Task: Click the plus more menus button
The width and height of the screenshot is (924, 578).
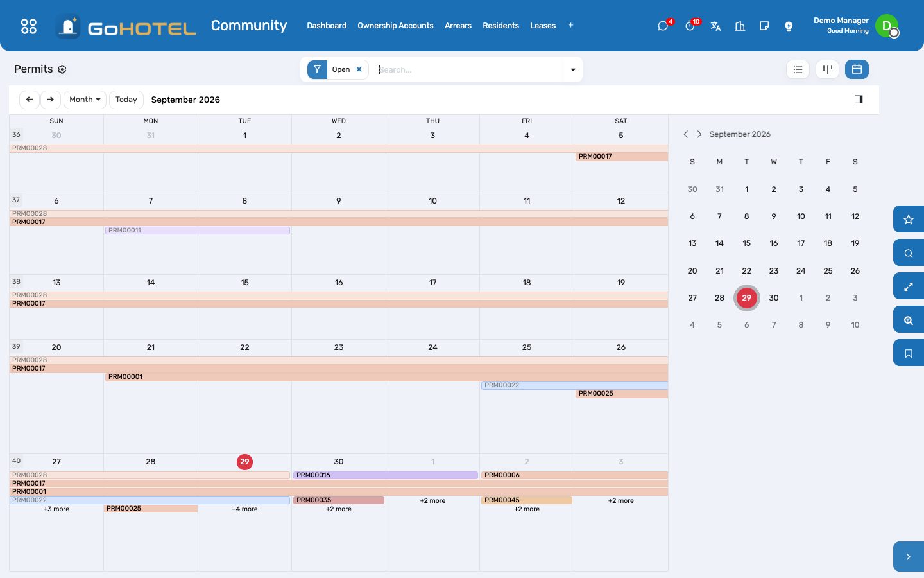Action: click(570, 26)
